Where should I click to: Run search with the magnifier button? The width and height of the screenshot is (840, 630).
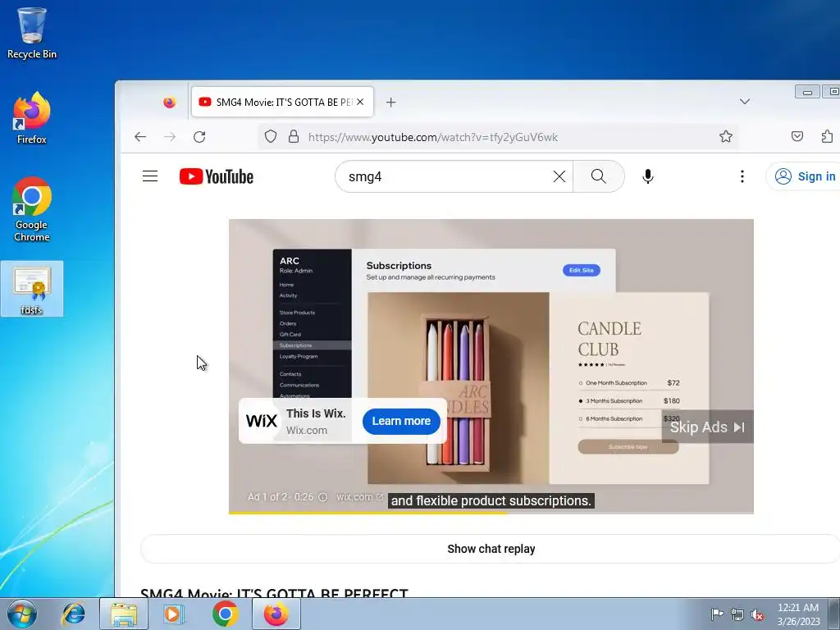[x=598, y=176]
